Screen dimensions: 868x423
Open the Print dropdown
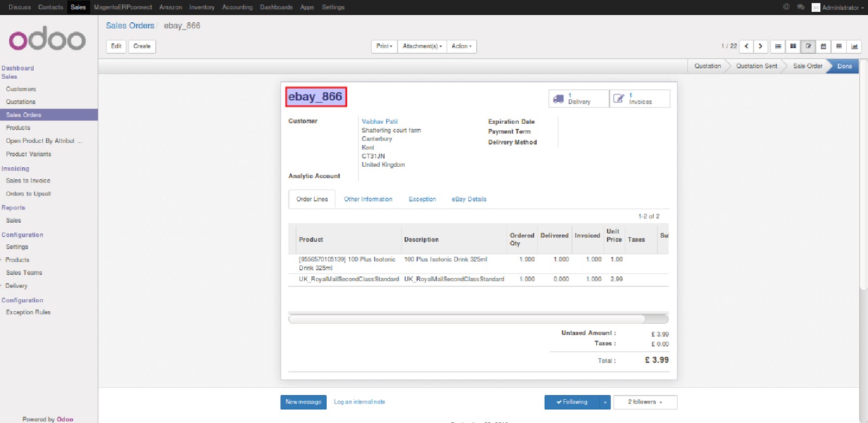[x=384, y=46]
